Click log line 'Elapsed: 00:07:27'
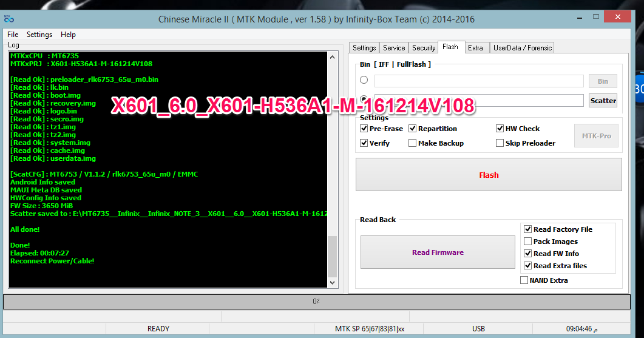The height and width of the screenshot is (338, 644). 39,253
